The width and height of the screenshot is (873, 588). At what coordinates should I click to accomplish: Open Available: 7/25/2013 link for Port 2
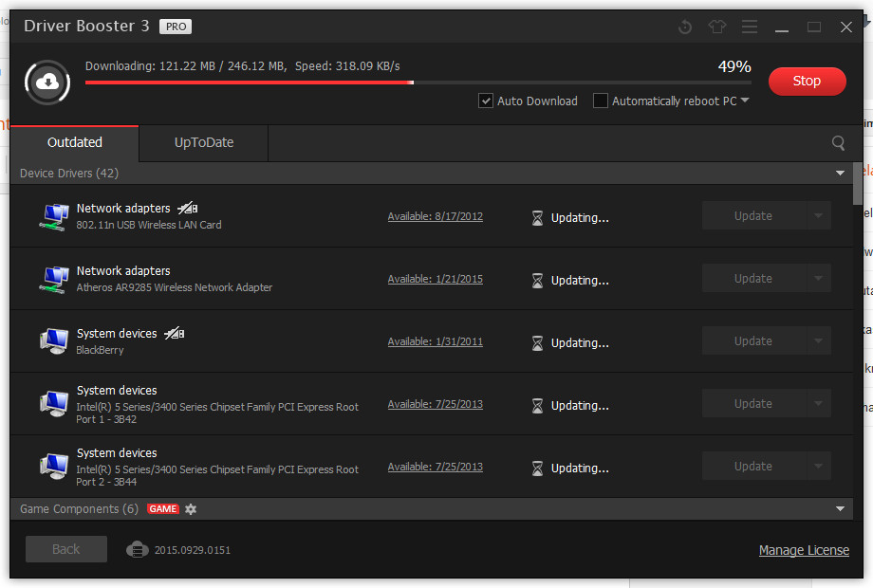coord(436,467)
